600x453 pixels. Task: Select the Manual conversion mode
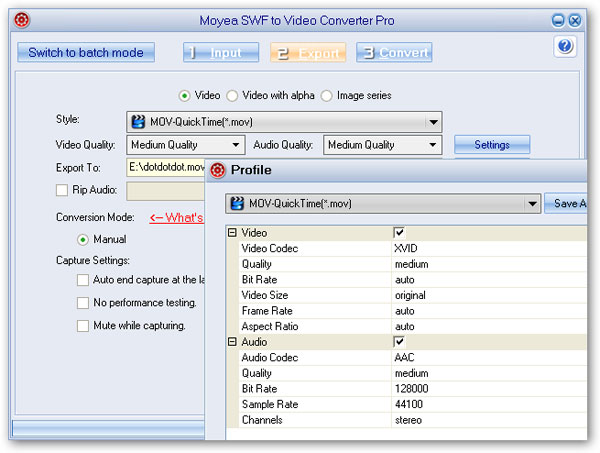(x=83, y=240)
